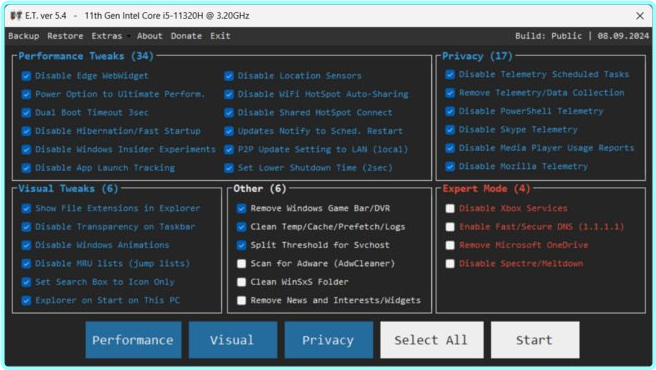Toggle Disable Mozilla Telemetry
The width and height of the screenshot is (656, 370).
(450, 167)
